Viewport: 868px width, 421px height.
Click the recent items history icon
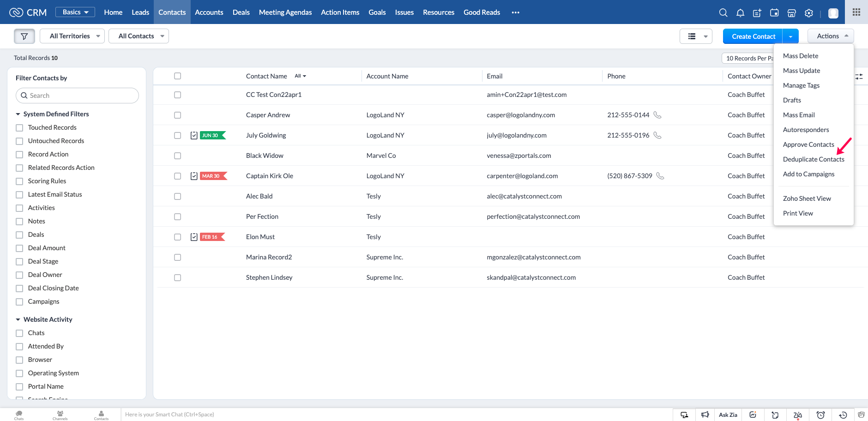(x=843, y=415)
